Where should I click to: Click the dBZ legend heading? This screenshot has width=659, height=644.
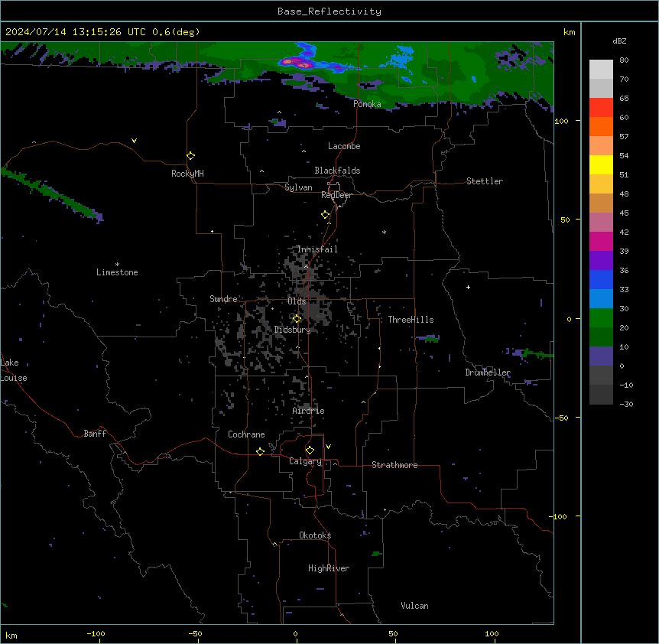pyautogui.click(x=619, y=41)
